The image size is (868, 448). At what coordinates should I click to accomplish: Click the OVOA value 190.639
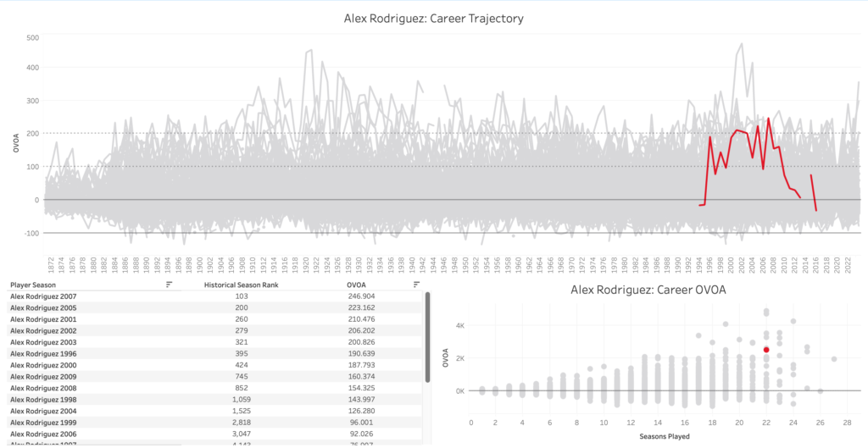(363, 353)
